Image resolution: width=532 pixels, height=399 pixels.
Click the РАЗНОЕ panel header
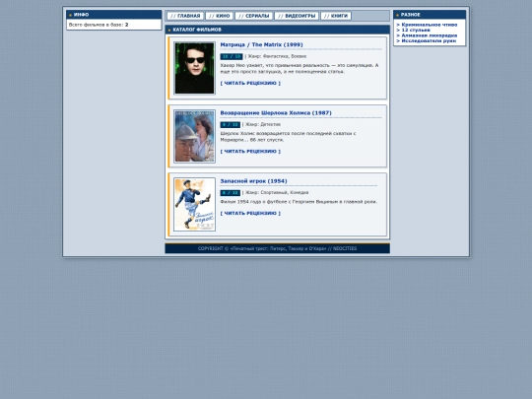pyautogui.click(x=430, y=15)
